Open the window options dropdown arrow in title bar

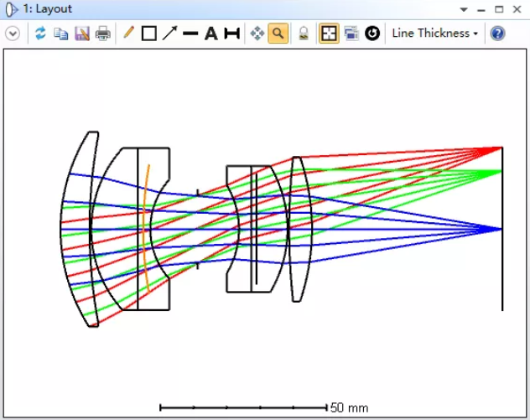pyautogui.click(x=464, y=9)
